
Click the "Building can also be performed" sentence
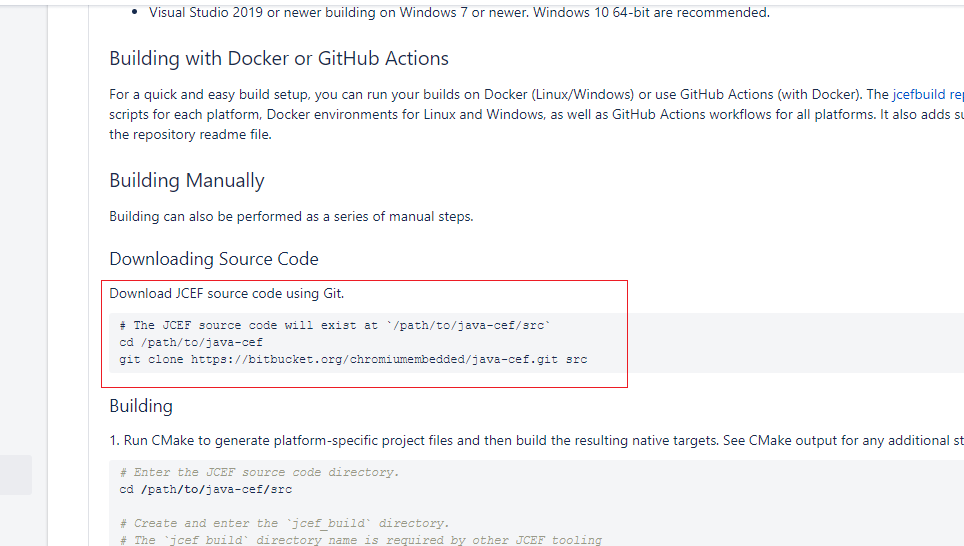(x=291, y=216)
